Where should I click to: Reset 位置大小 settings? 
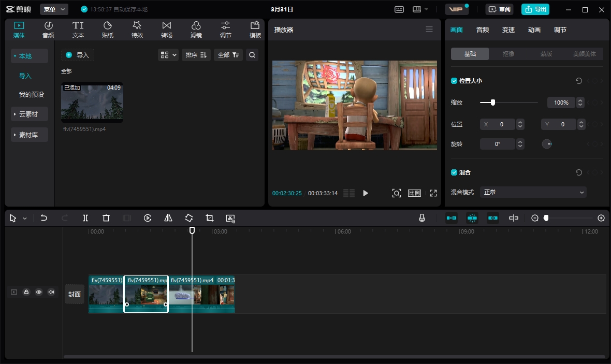[579, 81]
